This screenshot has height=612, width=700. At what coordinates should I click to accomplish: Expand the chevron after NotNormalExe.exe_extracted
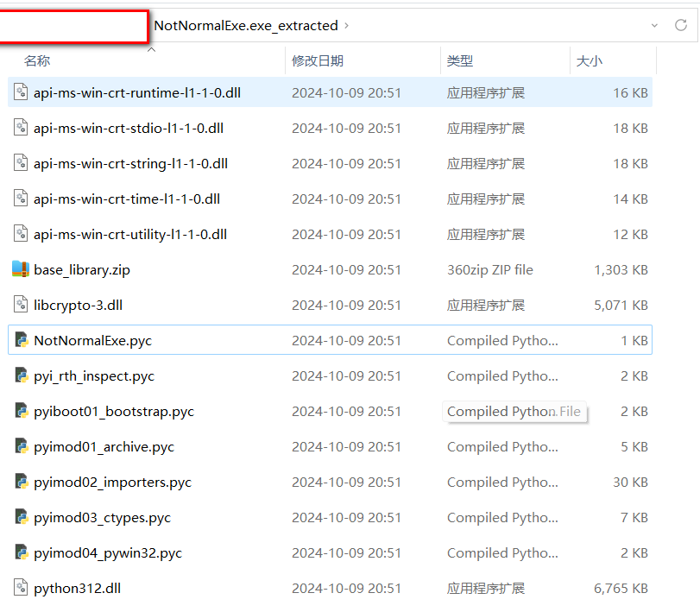click(x=347, y=26)
